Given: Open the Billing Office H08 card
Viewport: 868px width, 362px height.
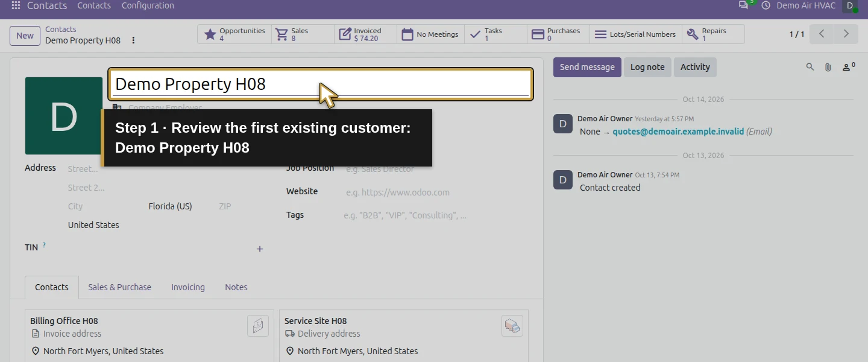Looking at the screenshot, I should pyautogui.click(x=149, y=336).
